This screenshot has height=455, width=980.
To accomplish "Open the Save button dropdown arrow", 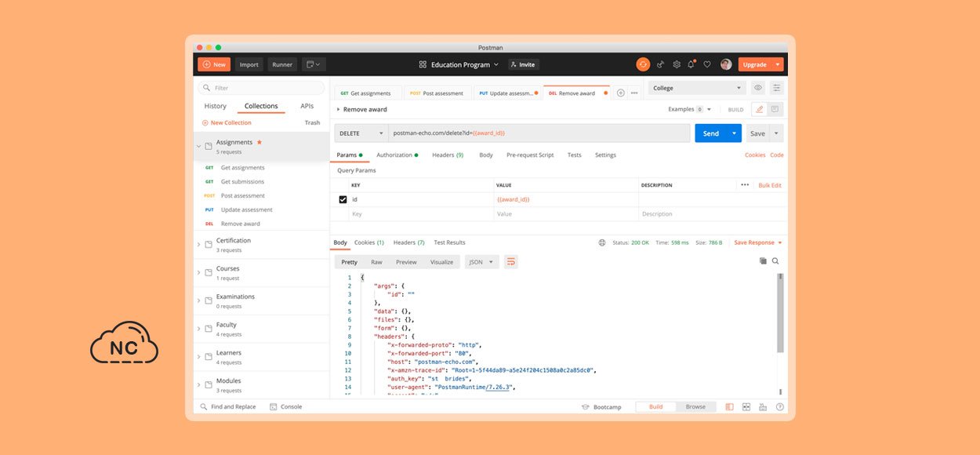I will click(777, 133).
